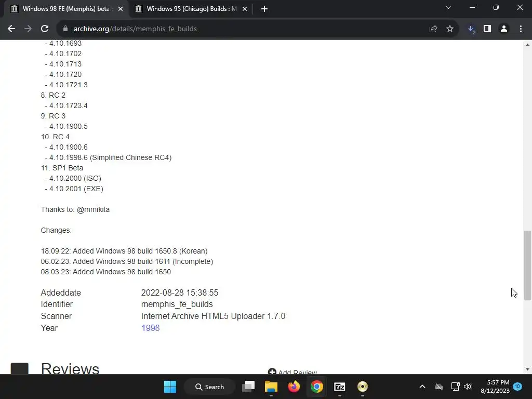532x399 pixels.
Task: Open Chrome downloads indicator
Action: pyautogui.click(x=471, y=29)
